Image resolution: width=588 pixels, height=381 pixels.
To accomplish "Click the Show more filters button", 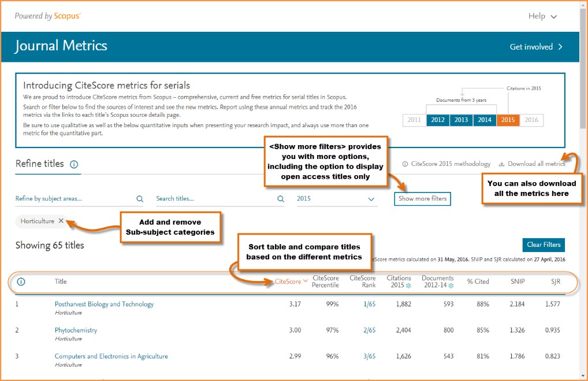I will [422, 198].
